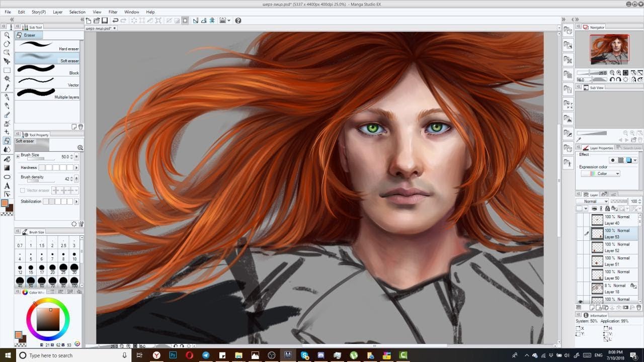
Task: Select the Move layer tool
Action: (7, 61)
